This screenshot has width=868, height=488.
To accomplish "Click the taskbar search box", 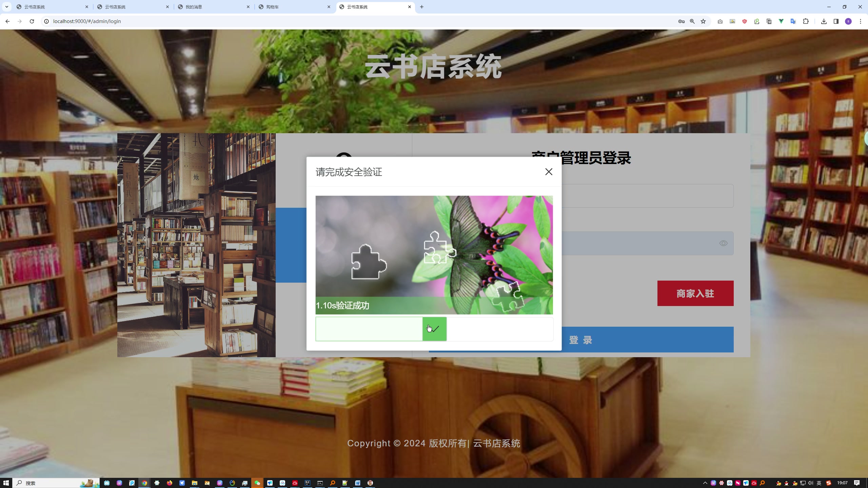I will pos(56,483).
